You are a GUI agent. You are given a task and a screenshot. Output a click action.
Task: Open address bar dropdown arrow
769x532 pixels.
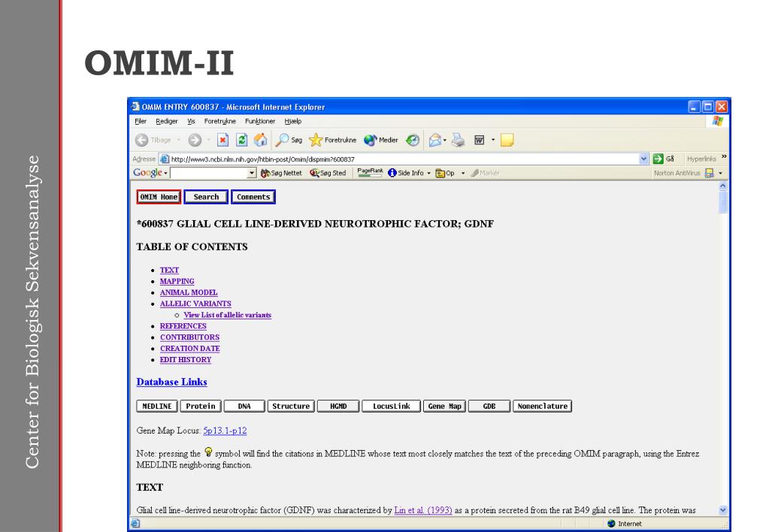[x=644, y=159]
